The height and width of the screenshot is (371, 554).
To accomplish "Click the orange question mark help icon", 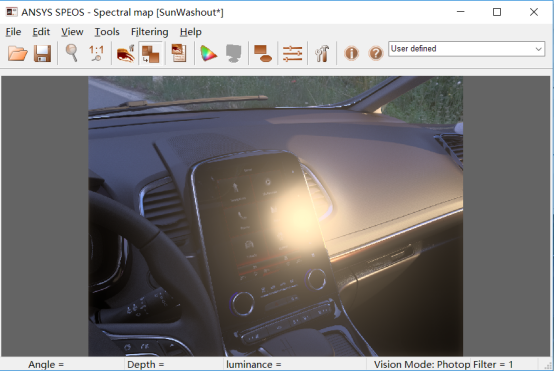I will (x=376, y=53).
